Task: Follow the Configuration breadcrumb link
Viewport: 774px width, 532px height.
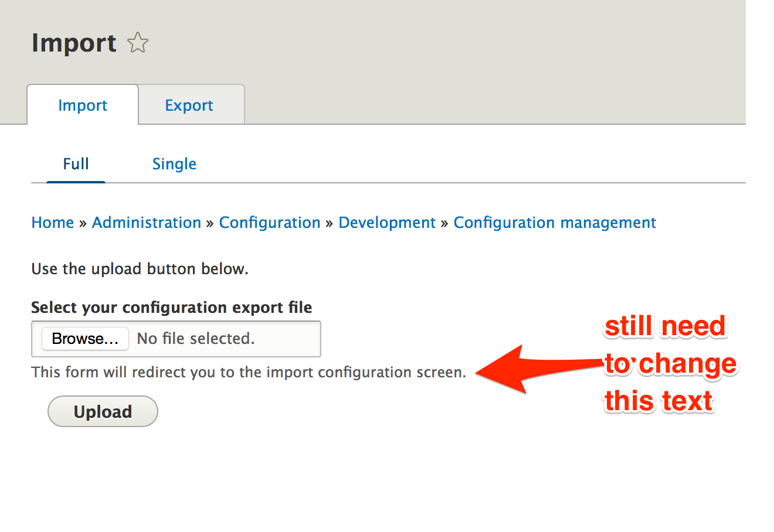Action: click(x=270, y=223)
